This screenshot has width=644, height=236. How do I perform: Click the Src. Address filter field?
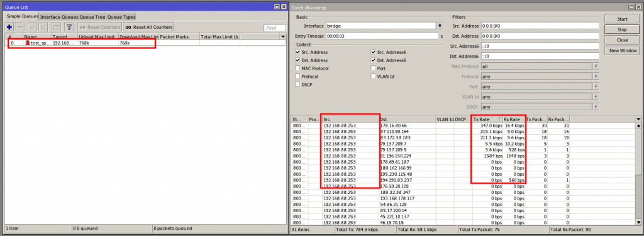(x=540, y=25)
